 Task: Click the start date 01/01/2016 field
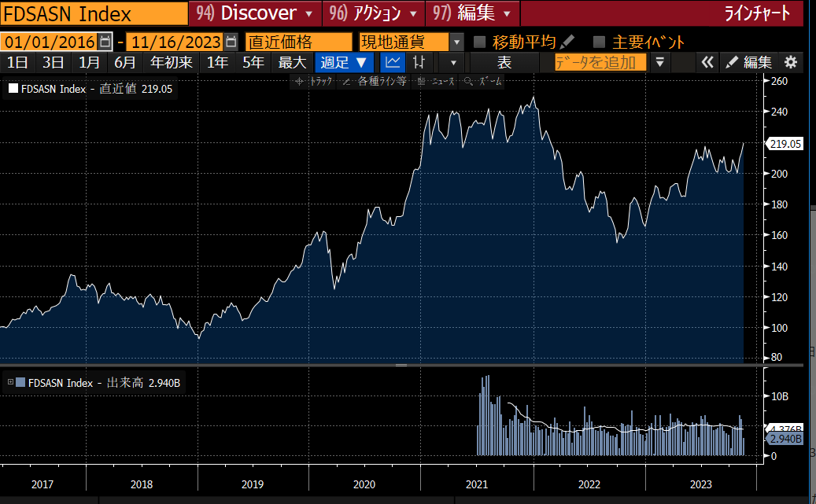(x=50, y=42)
